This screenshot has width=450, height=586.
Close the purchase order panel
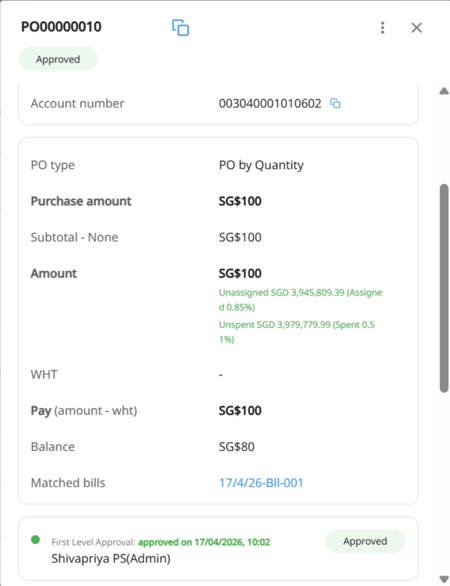[416, 28]
